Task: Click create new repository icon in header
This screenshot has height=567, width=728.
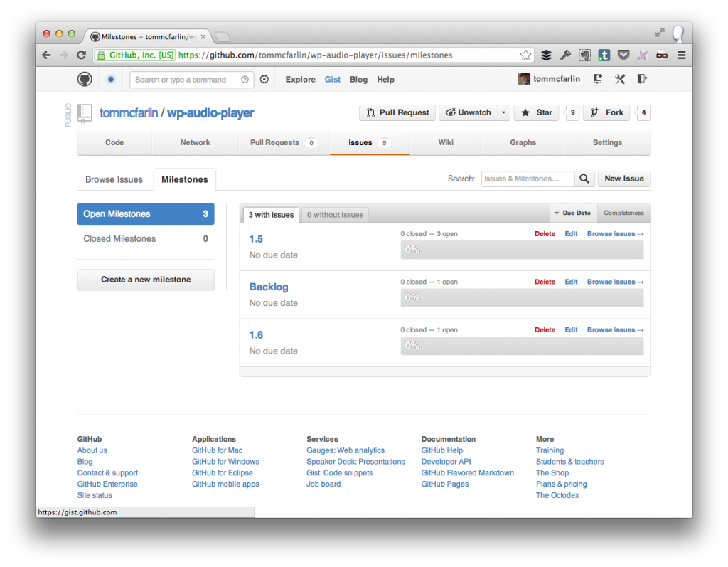Action: tap(598, 79)
